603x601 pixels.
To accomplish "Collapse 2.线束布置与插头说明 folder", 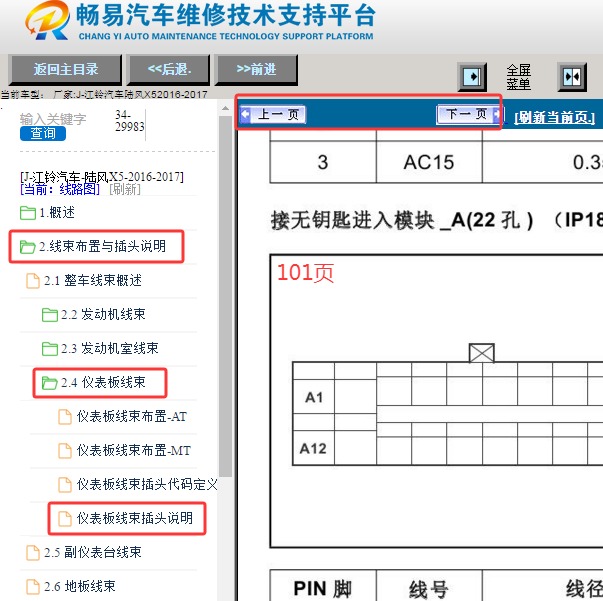I will (x=102, y=246).
